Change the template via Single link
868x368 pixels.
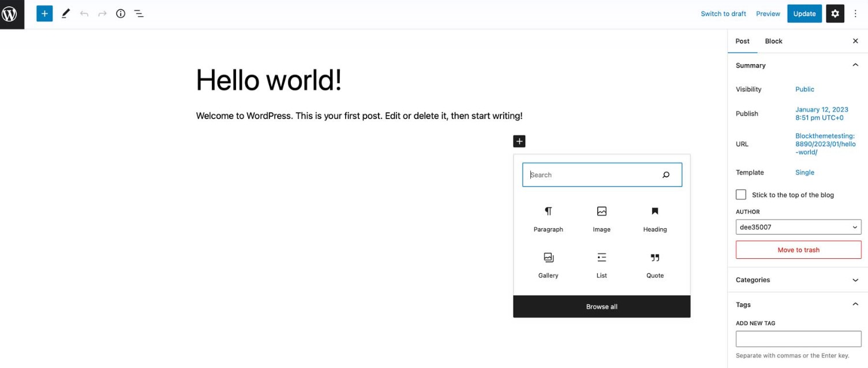point(805,173)
